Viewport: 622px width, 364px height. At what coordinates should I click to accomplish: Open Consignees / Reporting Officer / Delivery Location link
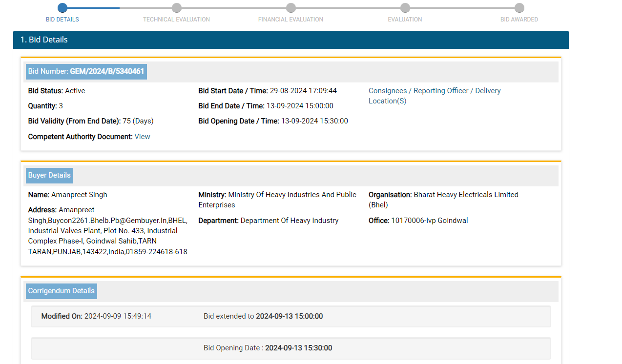pyautogui.click(x=435, y=96)
